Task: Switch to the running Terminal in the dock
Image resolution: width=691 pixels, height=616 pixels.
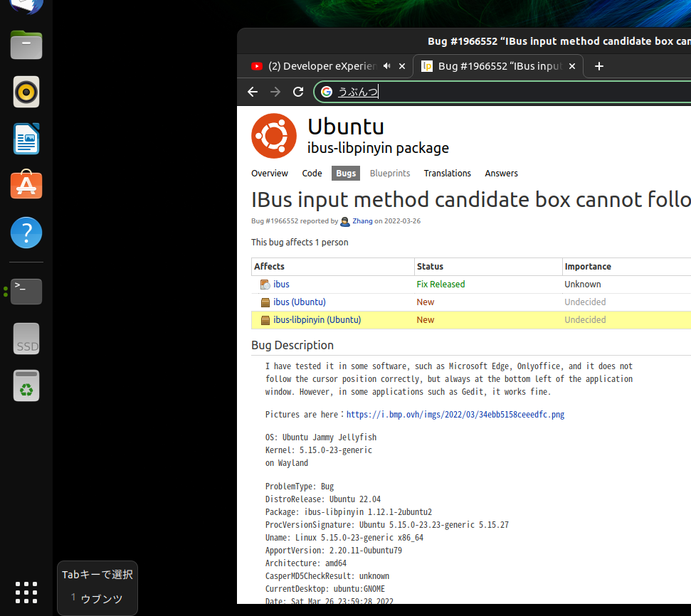Action: click(26, 292)
